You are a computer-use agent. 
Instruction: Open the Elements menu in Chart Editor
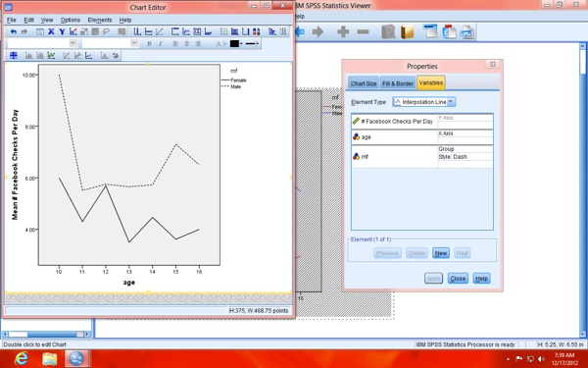click(x=100, y=20)
